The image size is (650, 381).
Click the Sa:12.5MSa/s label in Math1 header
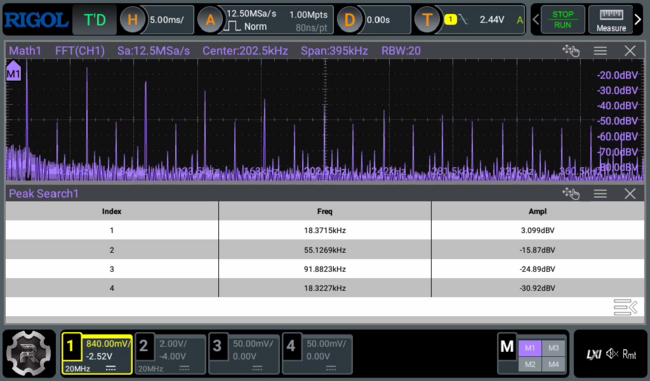(x=153, y=51)
